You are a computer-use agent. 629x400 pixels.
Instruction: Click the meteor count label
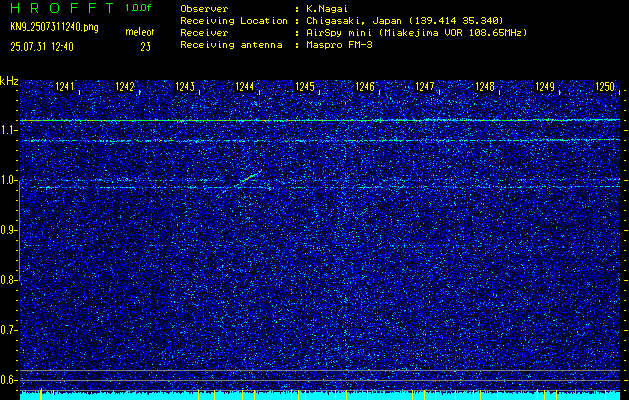coord(140,32)
